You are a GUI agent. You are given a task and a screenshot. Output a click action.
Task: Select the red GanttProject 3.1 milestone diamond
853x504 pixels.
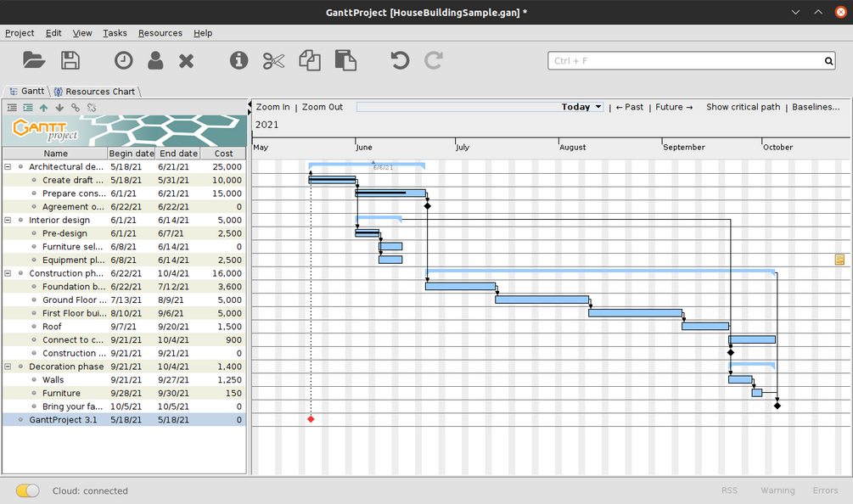click(x=311, y=419)
